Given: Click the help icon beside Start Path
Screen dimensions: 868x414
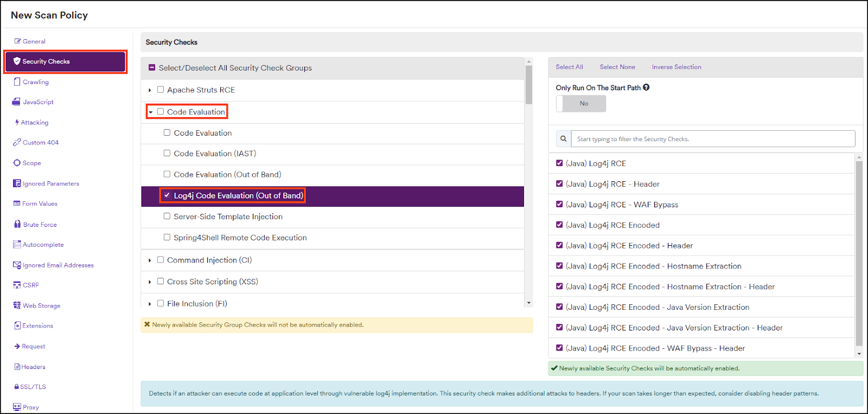Looking at the screenshot, I should click(646, 87).
